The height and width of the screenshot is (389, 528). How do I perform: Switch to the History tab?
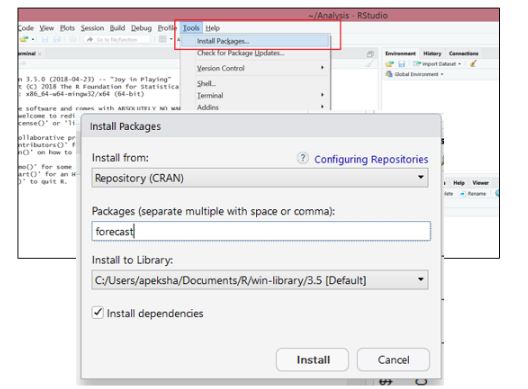click(432, 54)
